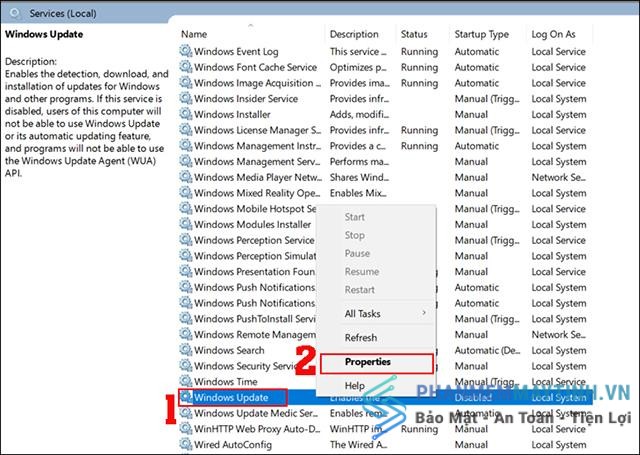This screenshot has height=455, width=640.
Task: Click the gear icon beside Windows Media Player Netw...
Action: 186,177
